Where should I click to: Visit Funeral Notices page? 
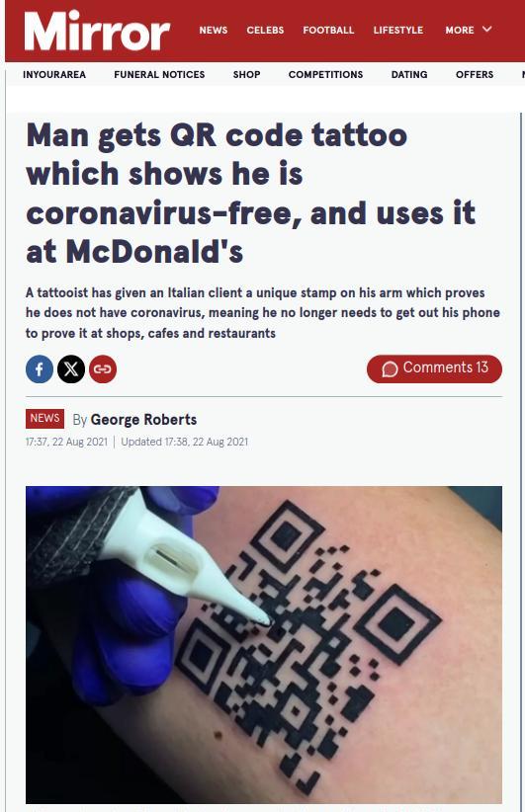click(x=159, y=74)
